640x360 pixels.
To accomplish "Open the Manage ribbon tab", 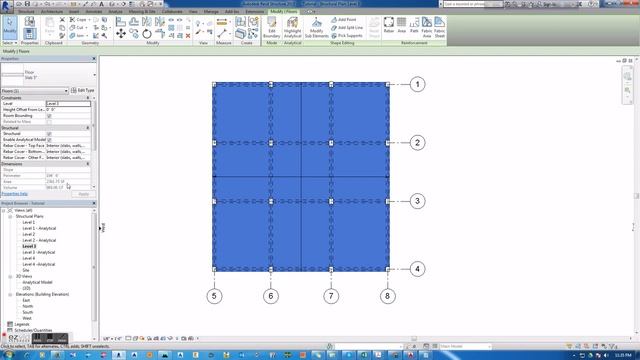I will pyautogui.click(x=211, y=12).
